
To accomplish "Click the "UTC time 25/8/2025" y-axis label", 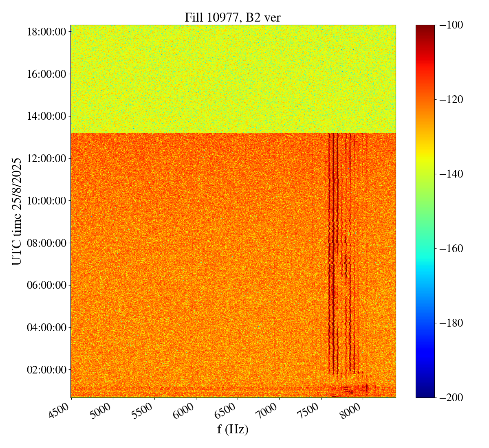I will point(17,211).
